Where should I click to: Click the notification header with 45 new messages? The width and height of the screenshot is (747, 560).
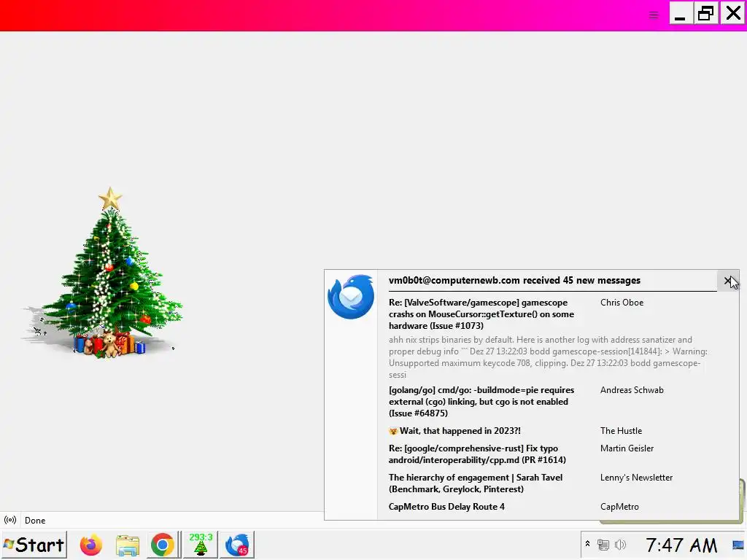[514, 281]
